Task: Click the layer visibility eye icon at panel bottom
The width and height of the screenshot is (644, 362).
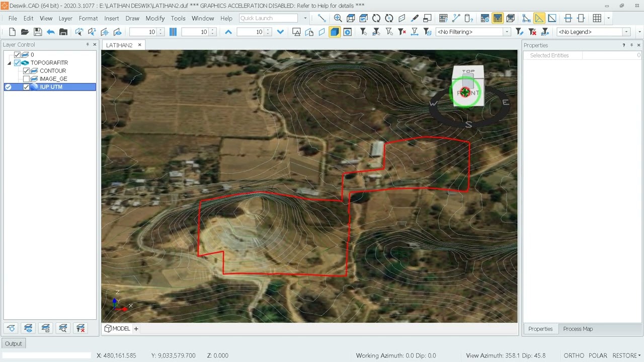Action: pyautogui.click(x=28, y=328)
